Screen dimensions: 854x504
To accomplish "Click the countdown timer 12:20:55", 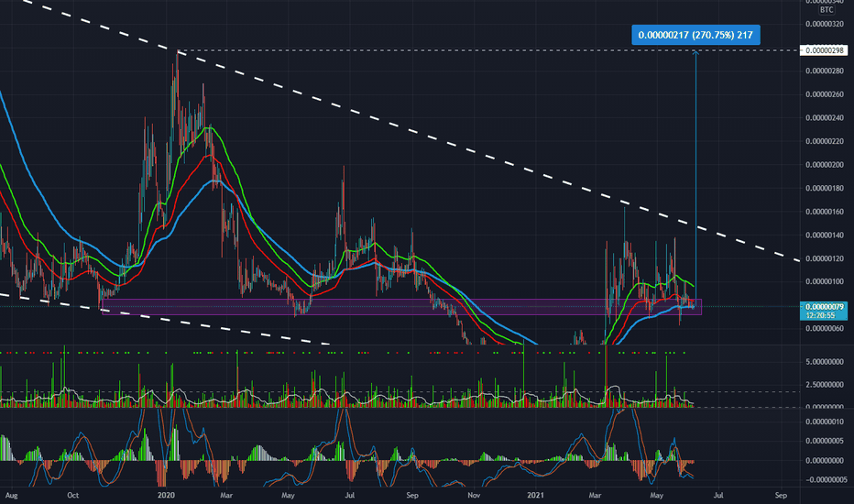I will click(820, 315).
